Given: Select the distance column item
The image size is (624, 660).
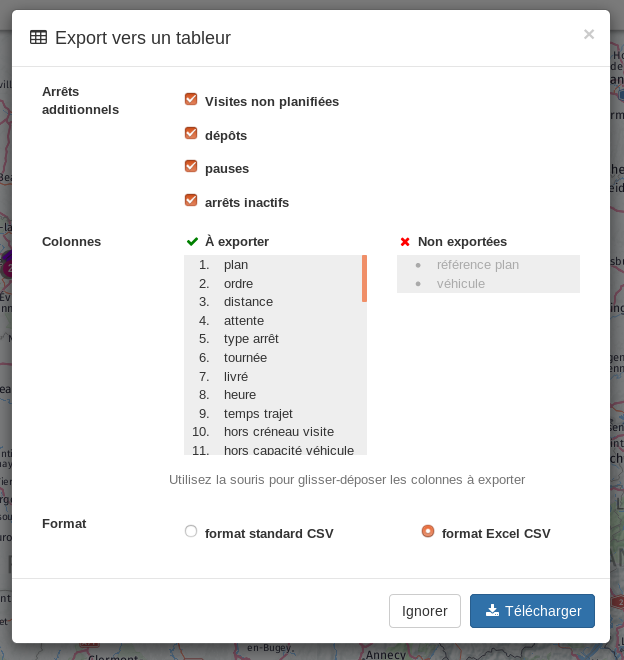Looking at the screenshot, I should (x=248, y=302).
